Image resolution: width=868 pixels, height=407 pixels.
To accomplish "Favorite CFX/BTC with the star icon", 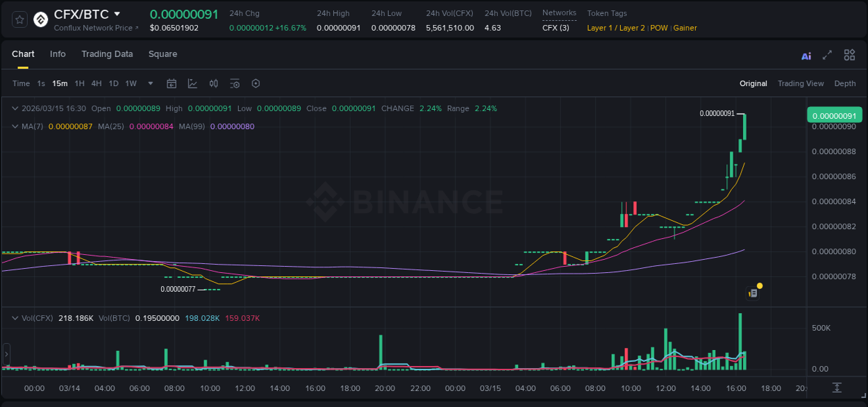I will click(x=19, y=19).
